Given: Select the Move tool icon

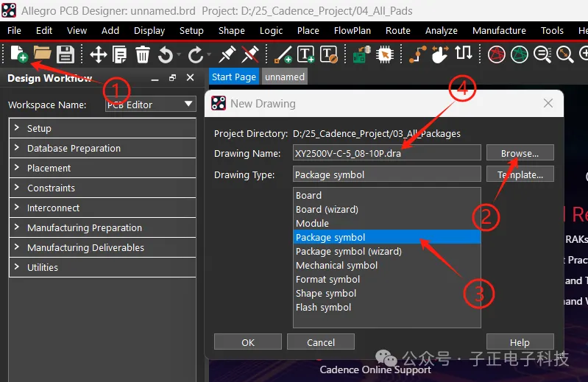Looking at the screenshot, I should pyautogui.click(x=99, y=54).
